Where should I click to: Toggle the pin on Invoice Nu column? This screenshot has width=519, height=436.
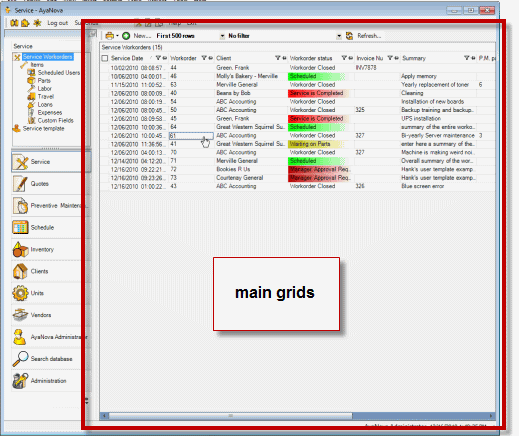(396, 58)
